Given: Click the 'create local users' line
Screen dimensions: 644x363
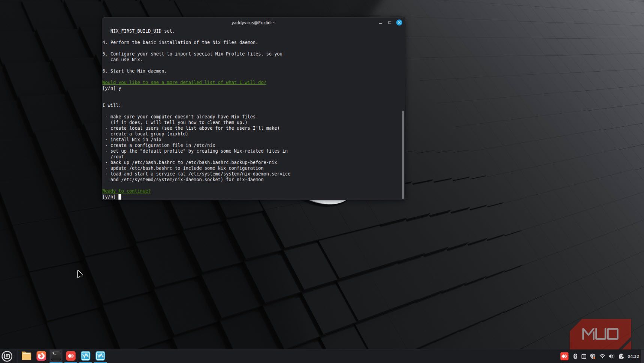Looking at the screenshot, I should 192,128.
